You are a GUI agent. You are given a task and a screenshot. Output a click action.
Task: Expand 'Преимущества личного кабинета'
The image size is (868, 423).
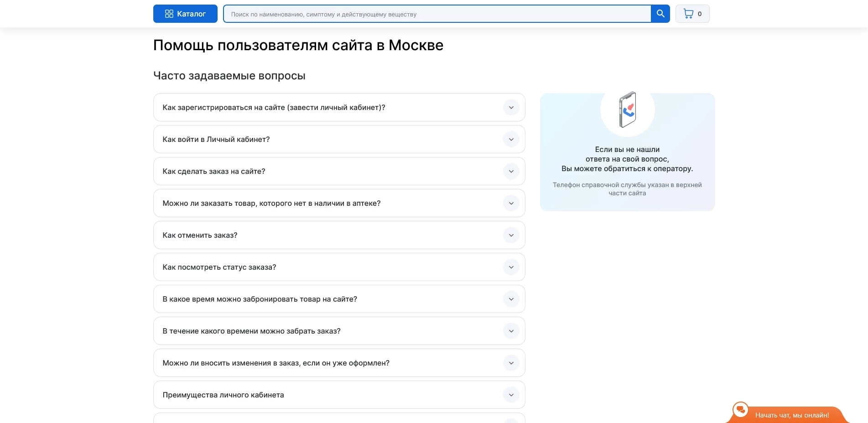point(511,395)
